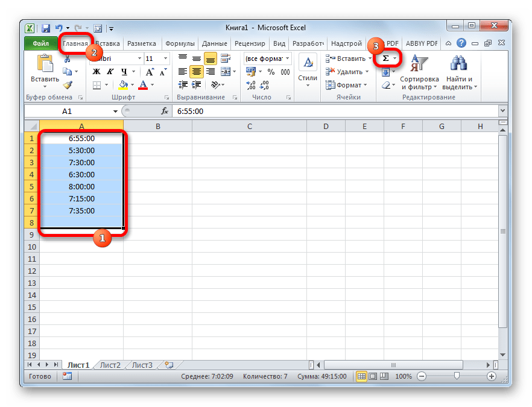532x407 pixels.
Task: Open the Формат cells button
Action: click(x=348, y=85)
